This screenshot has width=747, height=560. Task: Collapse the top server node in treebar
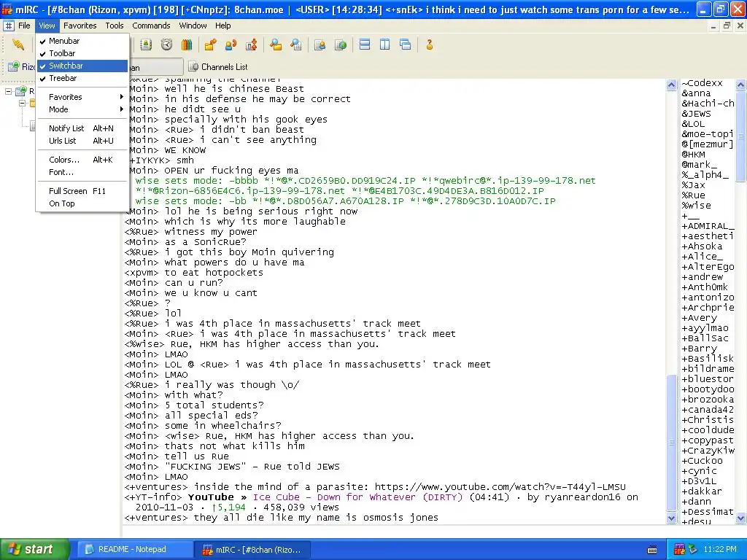pyautogui.click(x=8, y=91)
